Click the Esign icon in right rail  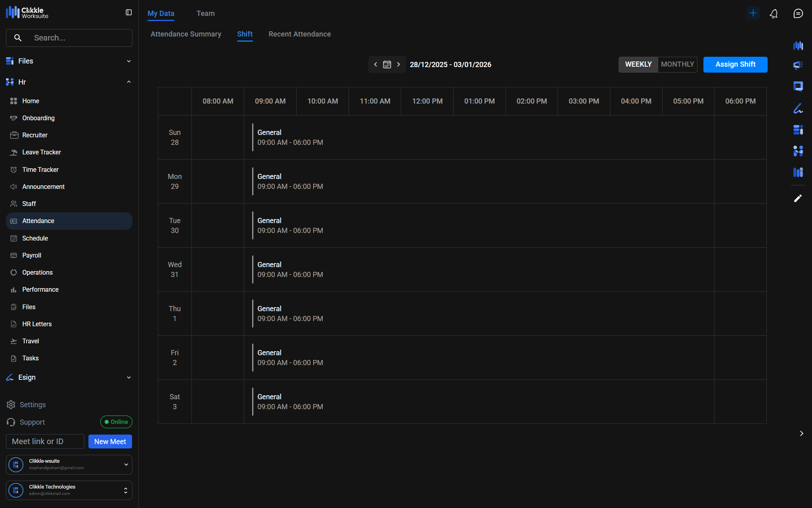(798, 108)
